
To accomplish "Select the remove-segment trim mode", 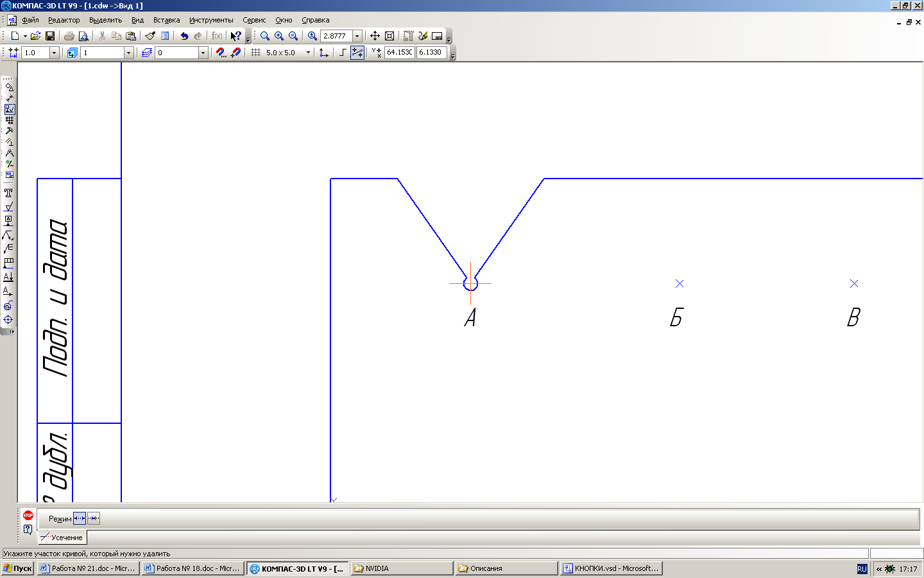I will coord(80,518).
